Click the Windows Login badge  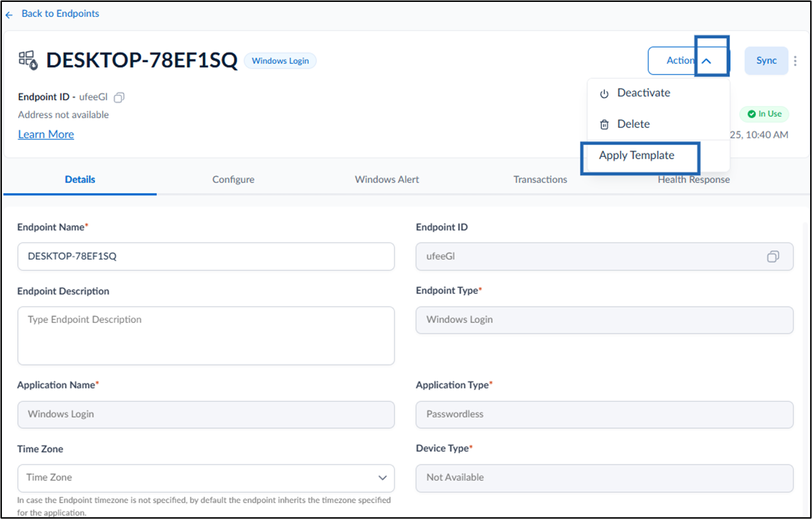pyautogui.click(x=280, y=61)
